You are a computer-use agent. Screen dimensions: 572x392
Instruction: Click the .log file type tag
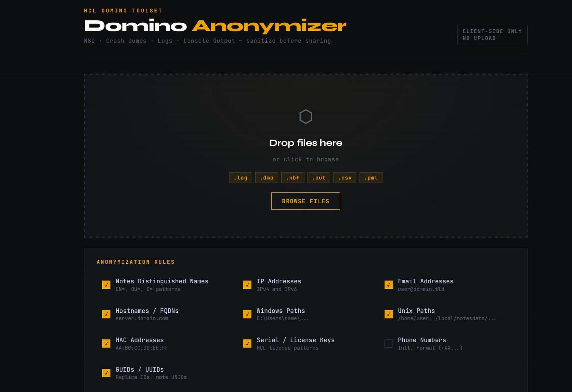(x=241, y=178)
